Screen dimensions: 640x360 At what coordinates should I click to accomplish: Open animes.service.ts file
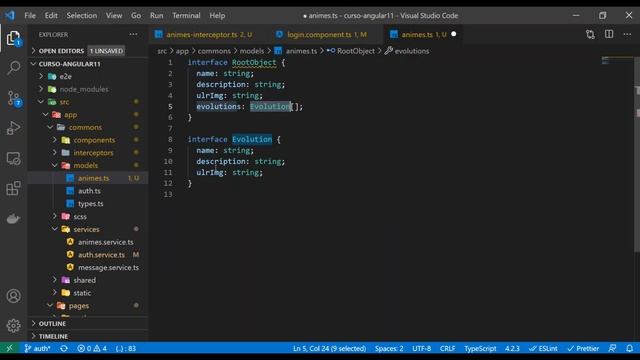pyautogui.click(x=88, y=242)
